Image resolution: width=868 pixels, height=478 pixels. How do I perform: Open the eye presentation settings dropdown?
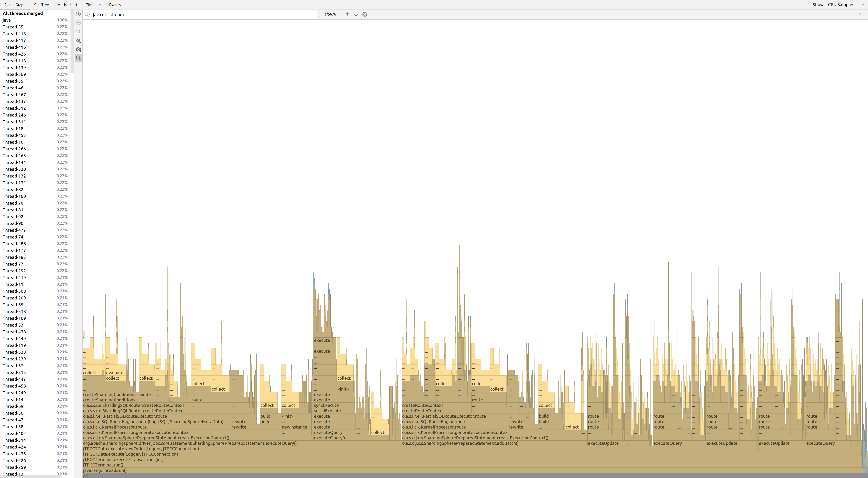point(78,41)
